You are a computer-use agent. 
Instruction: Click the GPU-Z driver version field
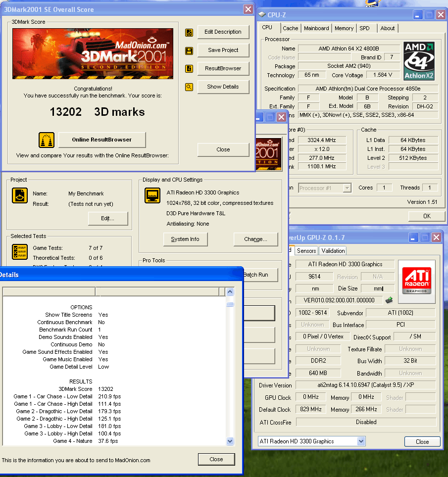366,385
